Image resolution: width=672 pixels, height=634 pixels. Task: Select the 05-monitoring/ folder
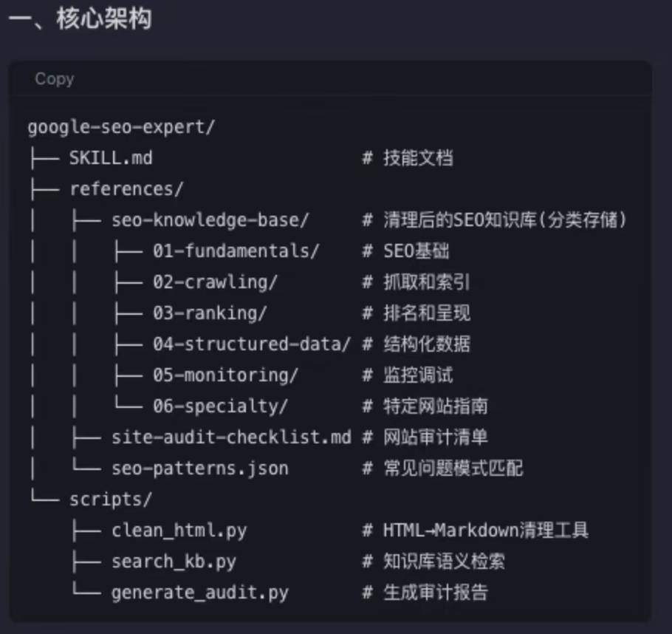point(225,375)
